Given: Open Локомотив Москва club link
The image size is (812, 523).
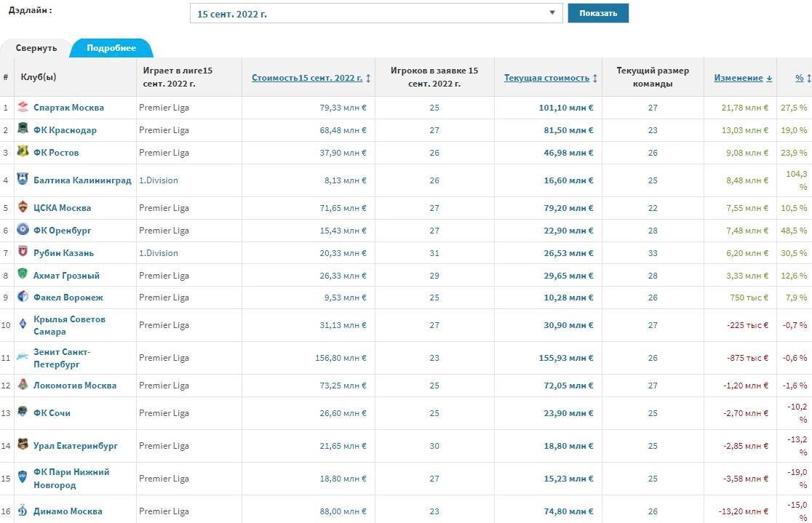Looking at the screenshot, I should point(75,386).
